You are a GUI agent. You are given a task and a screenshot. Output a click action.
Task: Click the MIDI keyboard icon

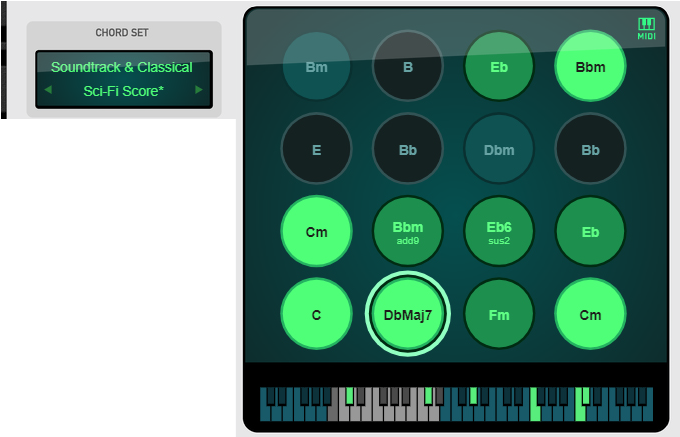(x=646, y=28)
